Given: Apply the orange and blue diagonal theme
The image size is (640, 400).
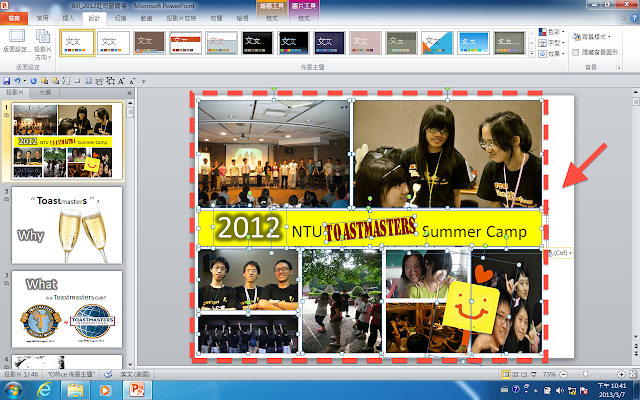Looking at the screenshot, I should 437,42.
